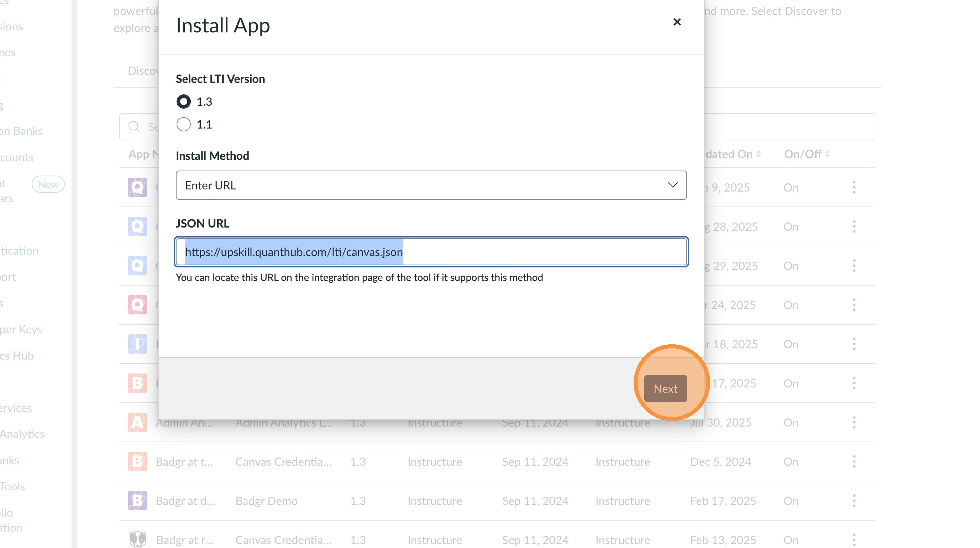The height and width of the screenshot is (548, 980).
Task: Select LTI version 1.3 radio button
Action: point(183,101)
